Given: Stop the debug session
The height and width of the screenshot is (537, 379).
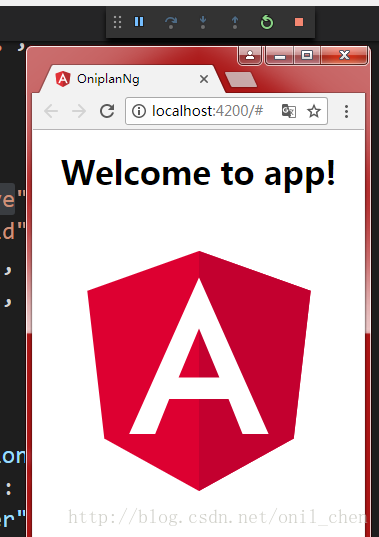Looking at the screenshot, I should point(299,22).
